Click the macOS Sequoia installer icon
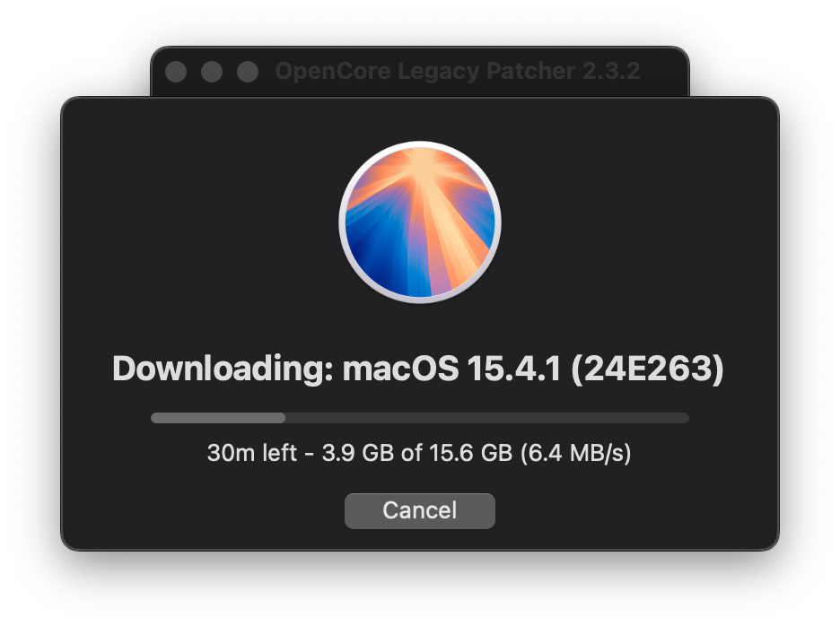840x626 pixels. 419,222
